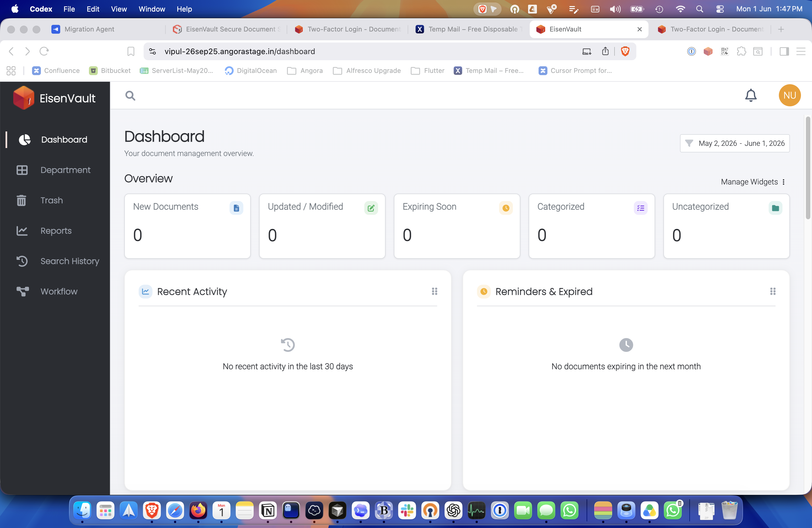Click the New Documents card icon
812x528 pixels.
[236, 208]
